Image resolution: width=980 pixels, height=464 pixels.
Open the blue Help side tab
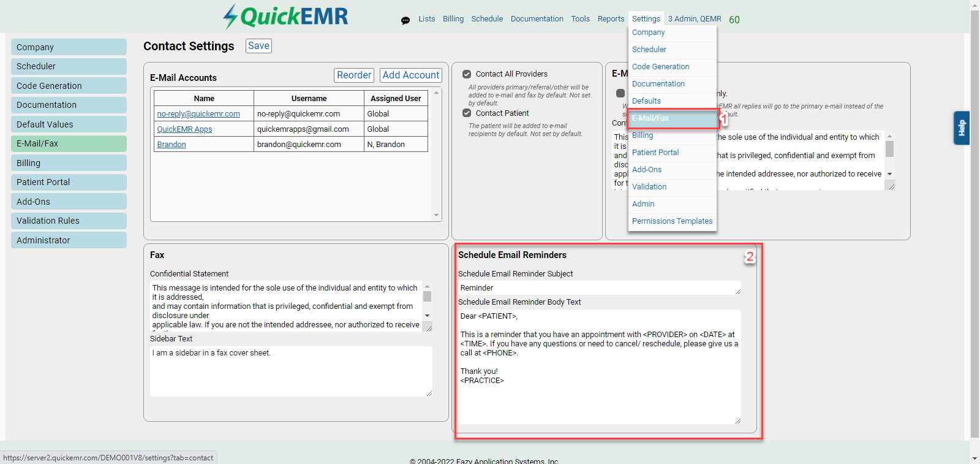tap(962, 127)
